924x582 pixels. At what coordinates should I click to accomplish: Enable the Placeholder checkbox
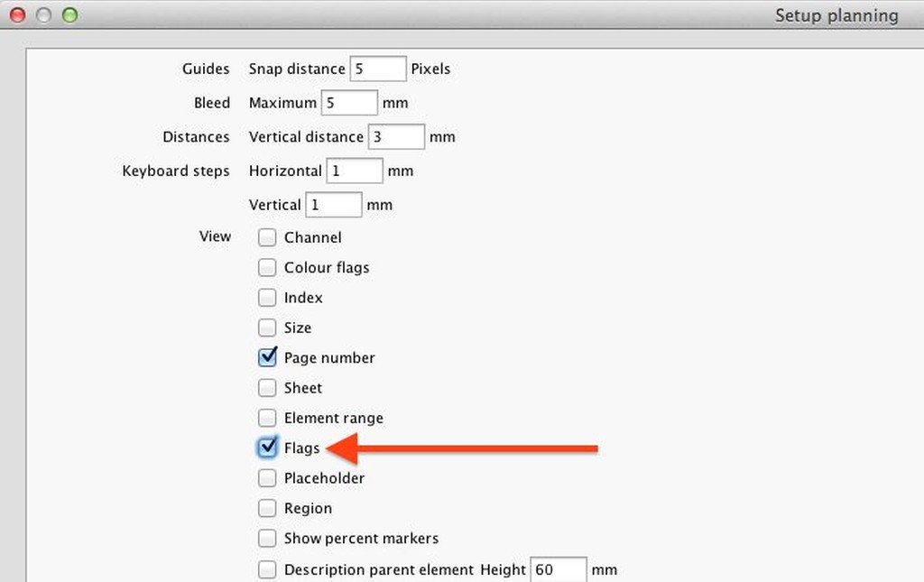pos(267,478)
